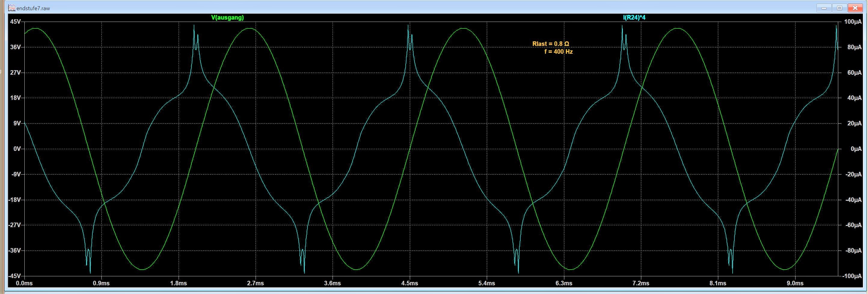
Task: Click the endstufe7.raw window icon
Action: click(12, 8)
